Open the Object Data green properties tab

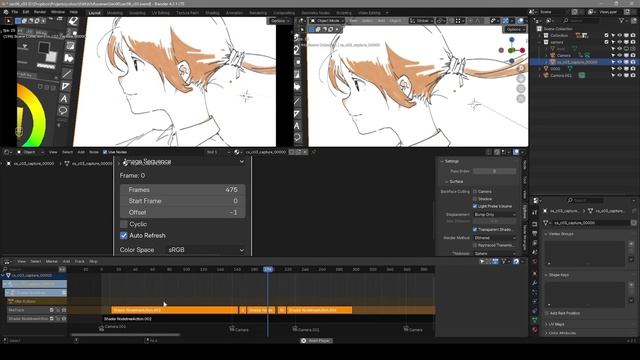click(x=534, y=320)
